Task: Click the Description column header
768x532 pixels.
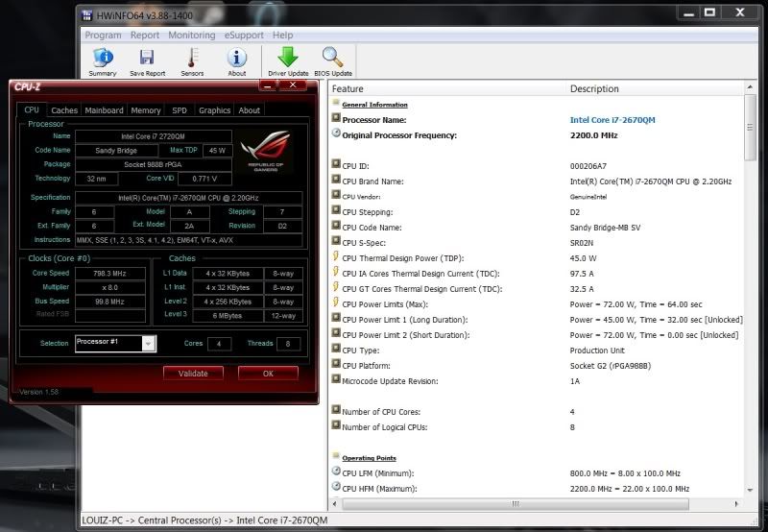Action: [594, 89]
